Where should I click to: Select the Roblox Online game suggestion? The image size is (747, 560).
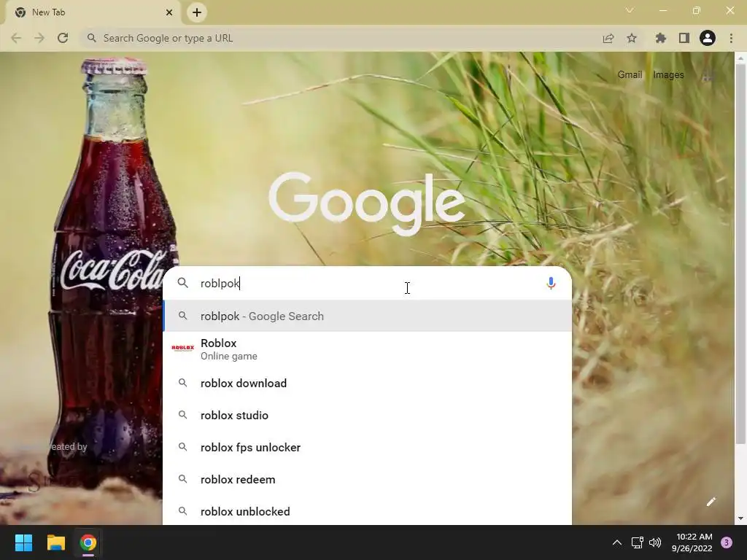click(x=368, y=349)
